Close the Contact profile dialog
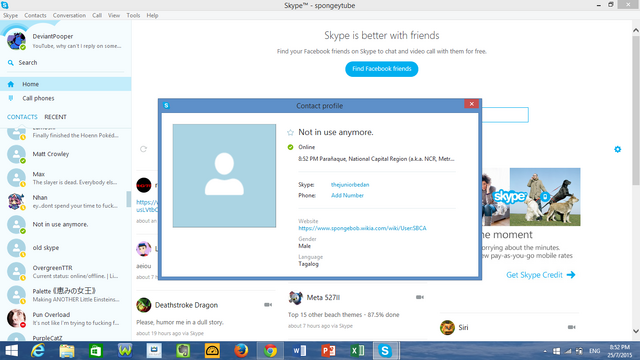 (471, 104)
